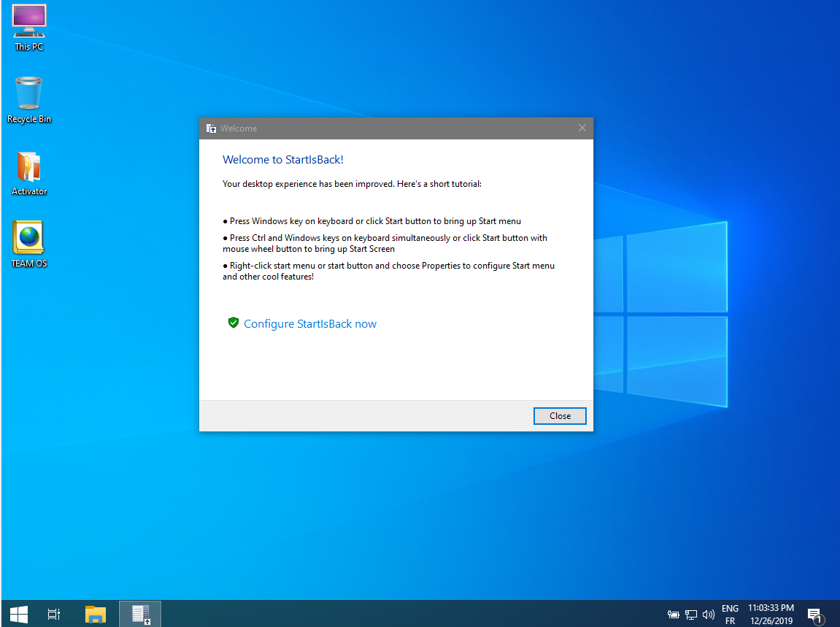
Task: Open the Windows Start button
Action: (x=19, y=614)
